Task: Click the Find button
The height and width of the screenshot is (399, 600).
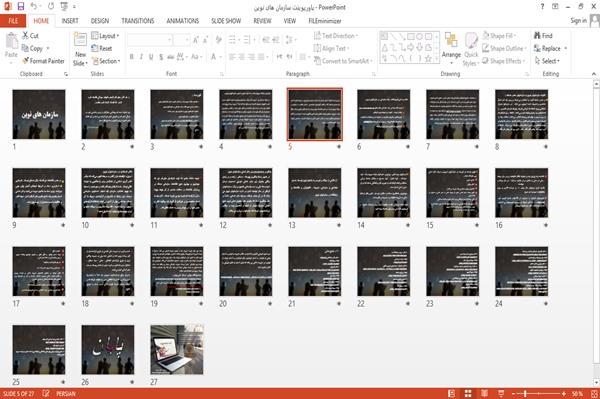Action: coord(543,36)
